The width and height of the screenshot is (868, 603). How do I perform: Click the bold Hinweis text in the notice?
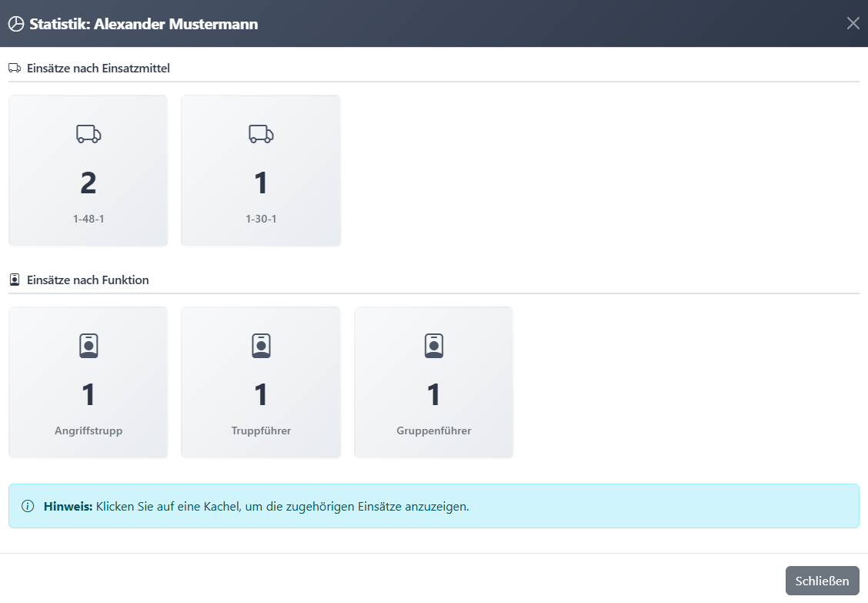click(x=68, y=506)
